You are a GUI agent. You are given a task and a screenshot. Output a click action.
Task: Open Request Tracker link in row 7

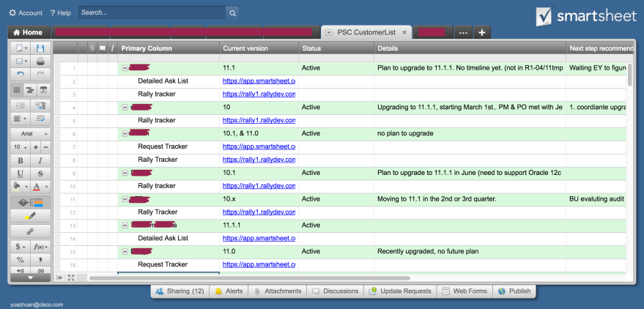click(x=259, y=146)
